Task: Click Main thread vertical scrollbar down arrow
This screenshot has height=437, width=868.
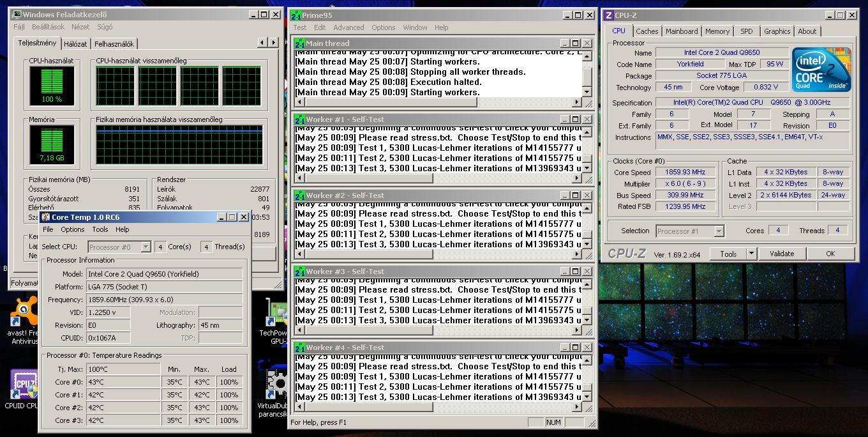Action: tap(587, 93)
